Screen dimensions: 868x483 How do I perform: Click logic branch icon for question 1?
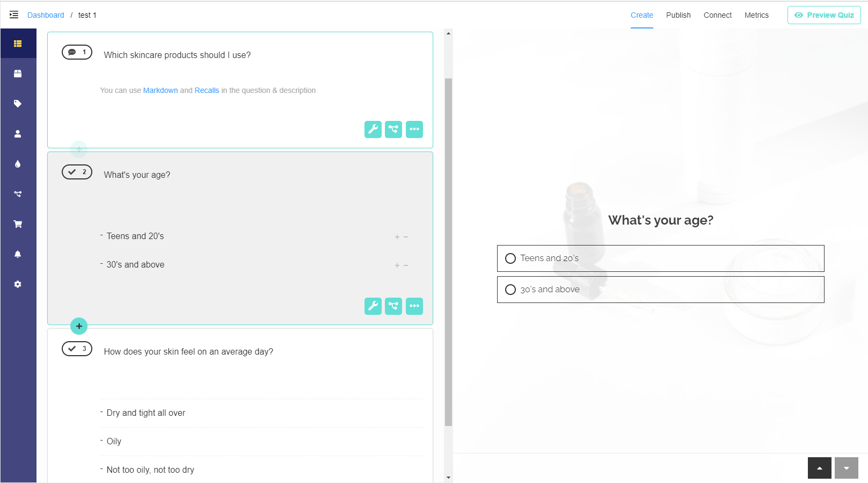point(393,129)
